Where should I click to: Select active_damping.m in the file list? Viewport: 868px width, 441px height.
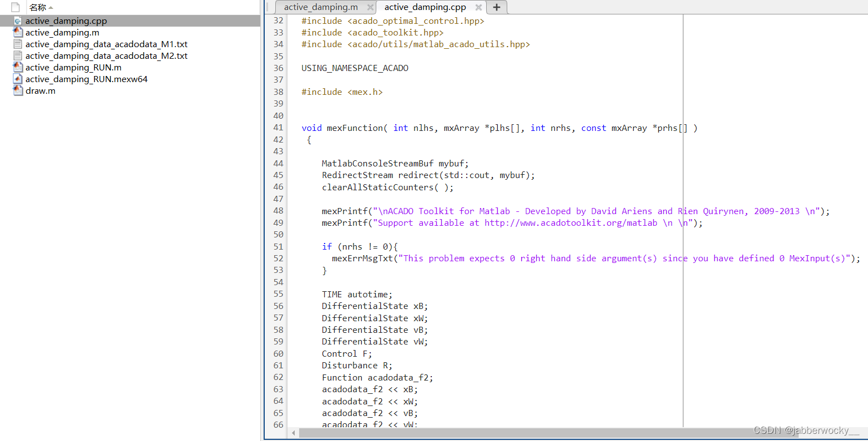point(62,33)
